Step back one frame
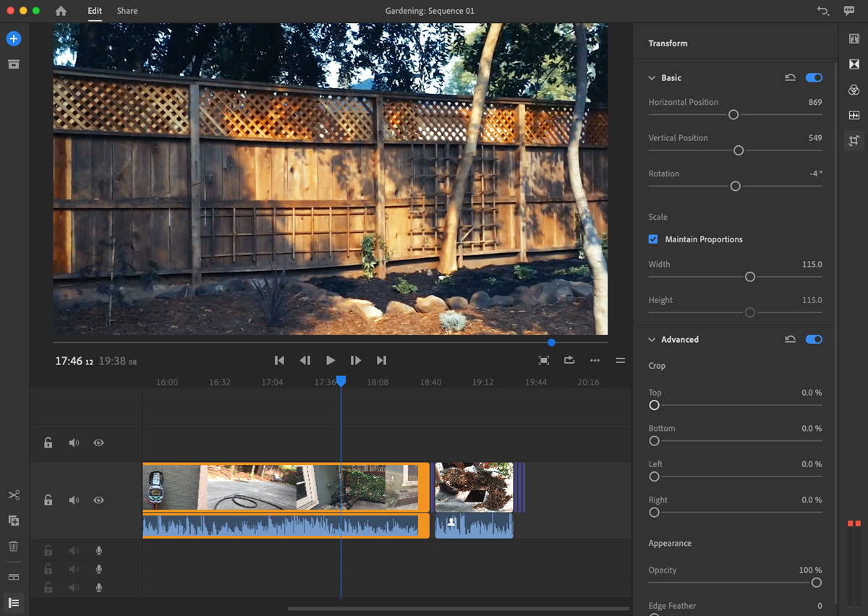 point(305,360)
